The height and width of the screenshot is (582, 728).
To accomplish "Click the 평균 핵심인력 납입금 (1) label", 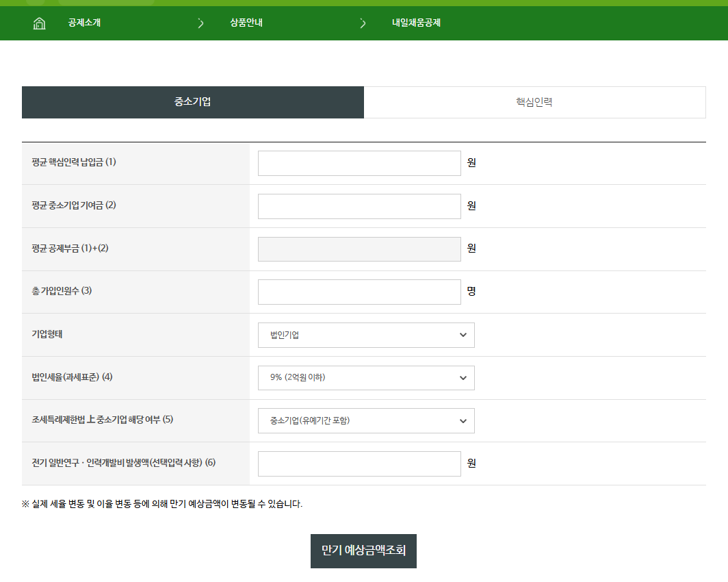I will [74, 162].
